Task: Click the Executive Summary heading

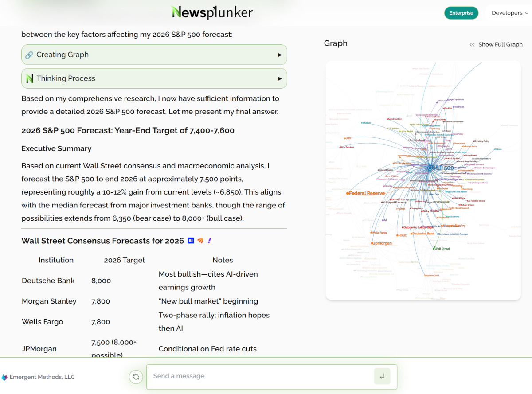Action: [56, 148]
